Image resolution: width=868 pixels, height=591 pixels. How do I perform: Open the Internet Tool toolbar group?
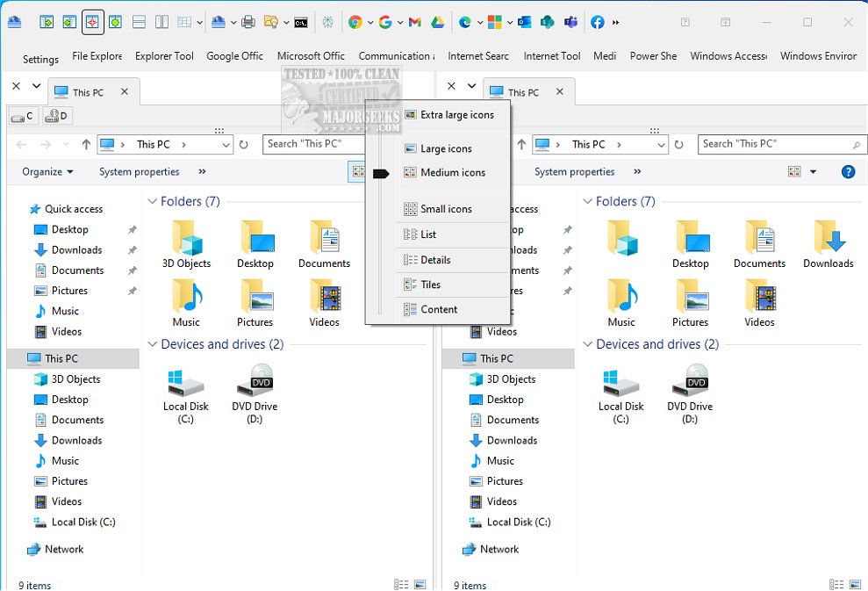pos(552,56)
